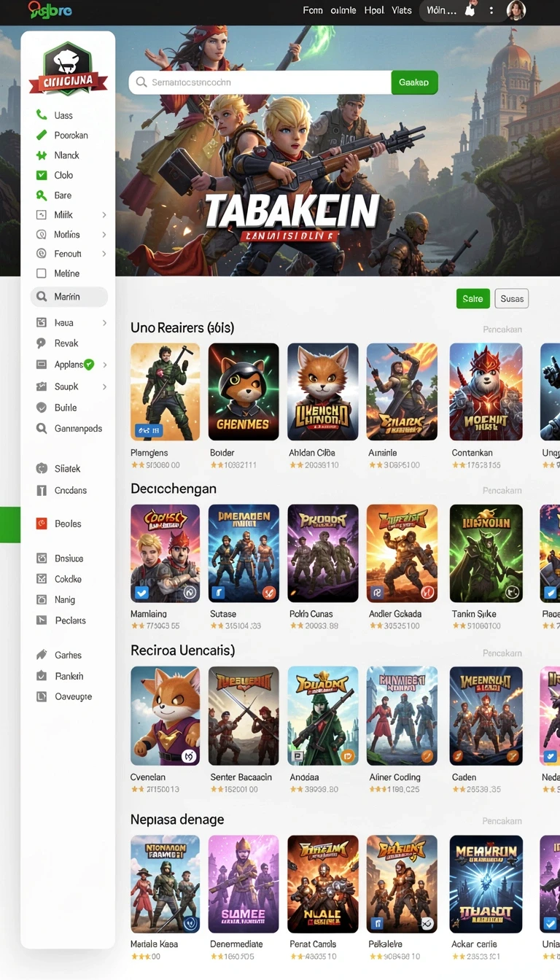Open Pencakan link for Decicchengan section
Viewport: 560px width, 980px height.
coord(502,491)
